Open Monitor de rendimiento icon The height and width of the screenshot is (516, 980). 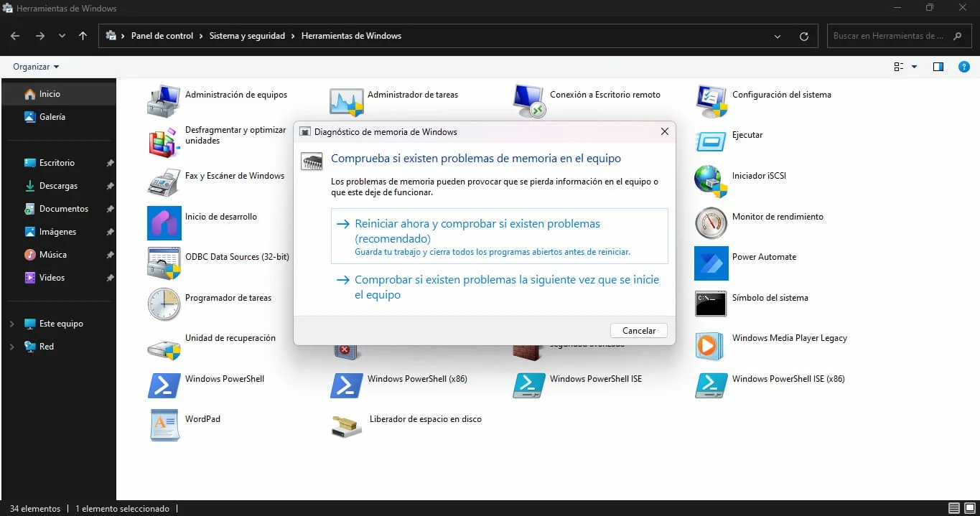(x=711, y=222)
